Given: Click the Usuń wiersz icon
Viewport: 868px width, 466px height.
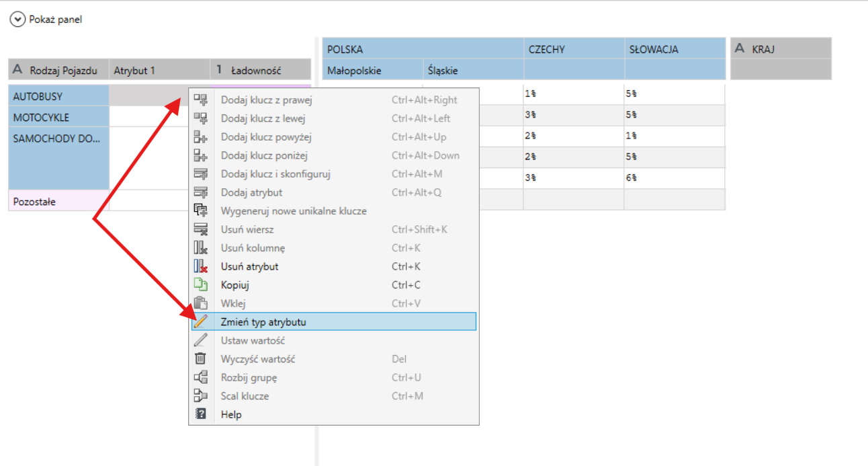Looking at the screenshot, I should pyautogui.click(x=200, y=229).
